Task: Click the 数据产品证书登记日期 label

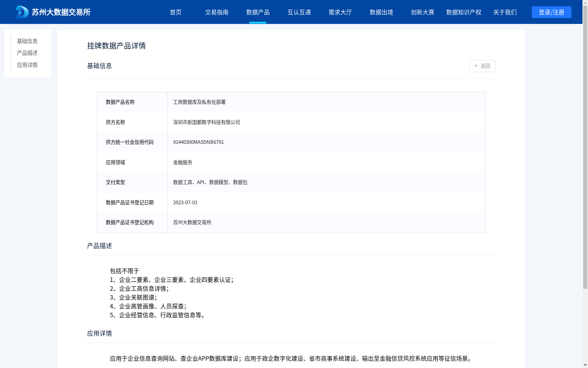Action: [130, 202]
